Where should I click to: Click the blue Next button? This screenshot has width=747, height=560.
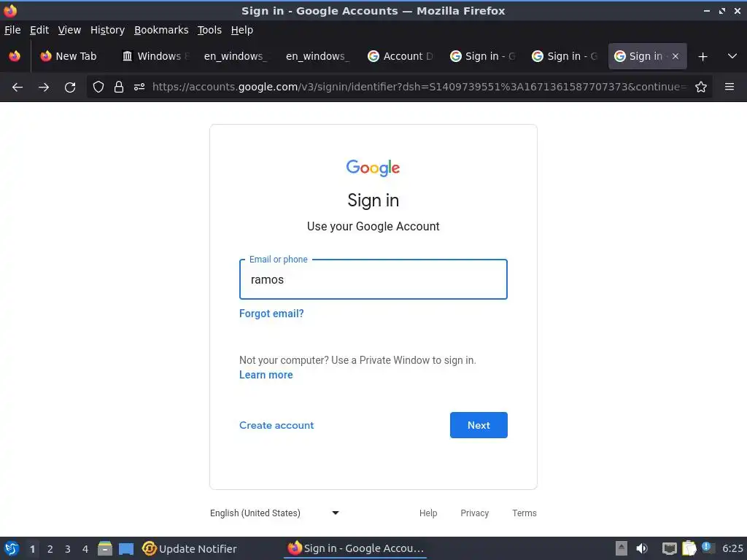coord(479,425)
